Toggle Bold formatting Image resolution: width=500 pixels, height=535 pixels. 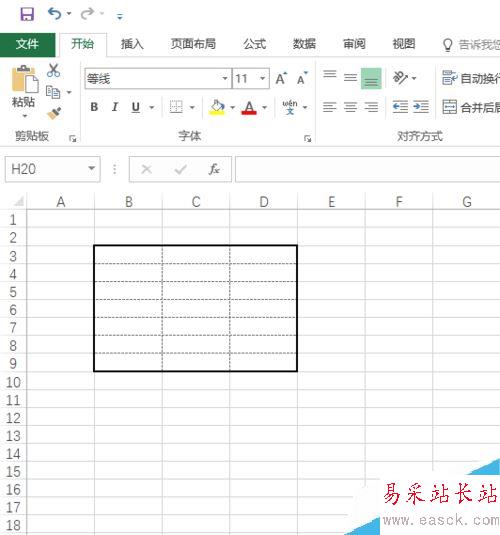click(94, 107)
